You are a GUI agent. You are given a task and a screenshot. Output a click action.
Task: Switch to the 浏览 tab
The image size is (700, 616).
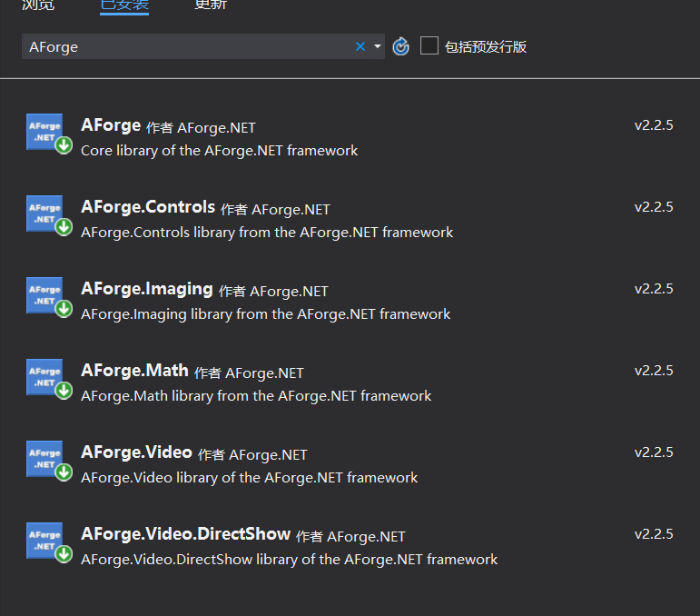click(x=38, y=5)
